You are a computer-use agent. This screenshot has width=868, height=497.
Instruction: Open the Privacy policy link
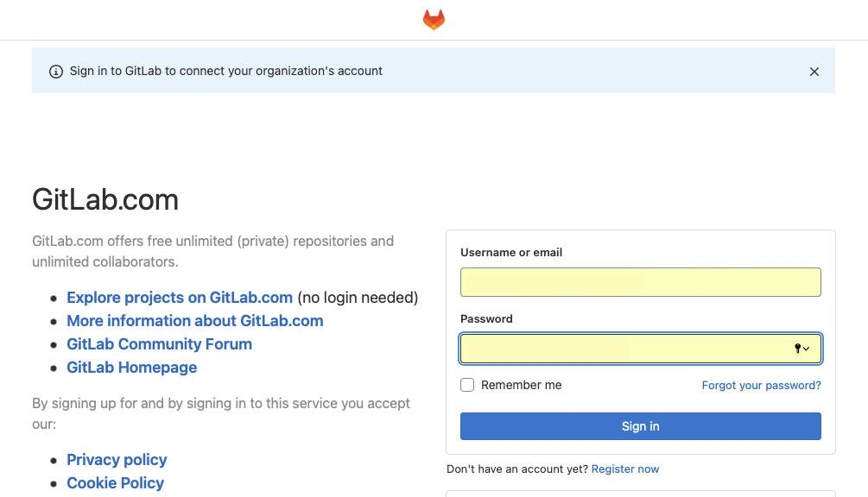tap(117, 459)
